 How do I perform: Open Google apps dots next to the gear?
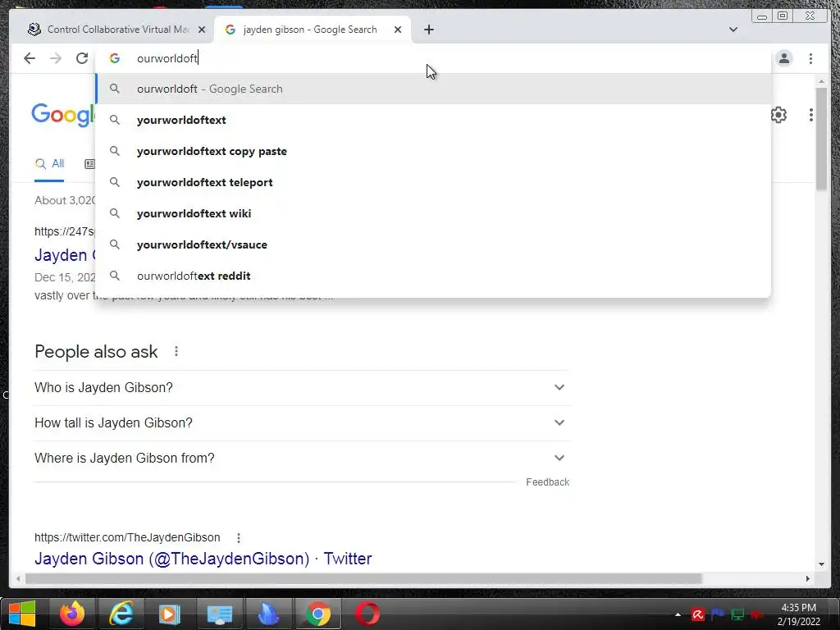810,115
